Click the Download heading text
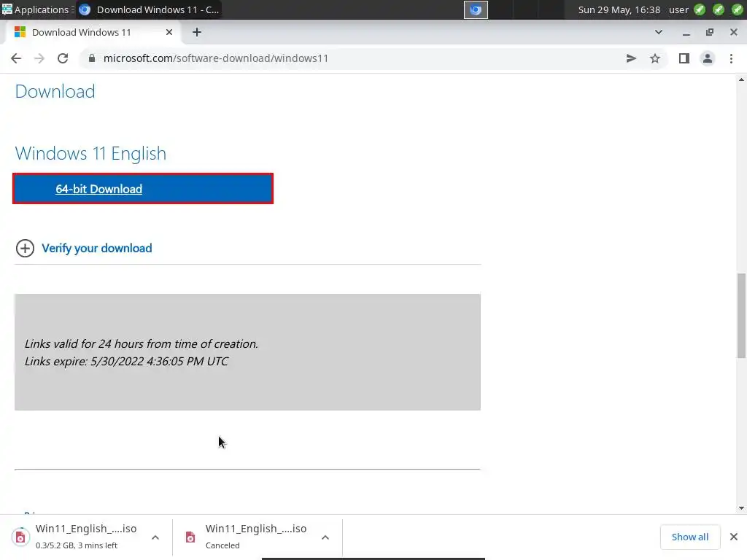 click(55, 91)
